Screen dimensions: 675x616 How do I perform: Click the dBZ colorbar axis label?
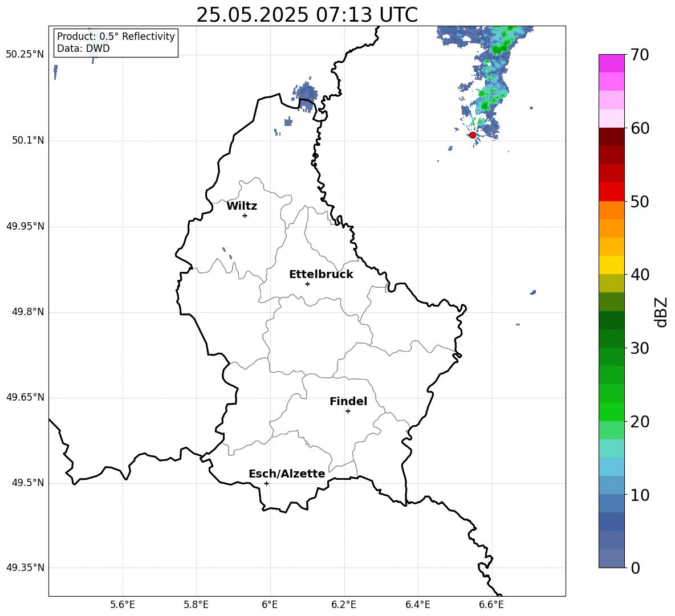[661, 312]
